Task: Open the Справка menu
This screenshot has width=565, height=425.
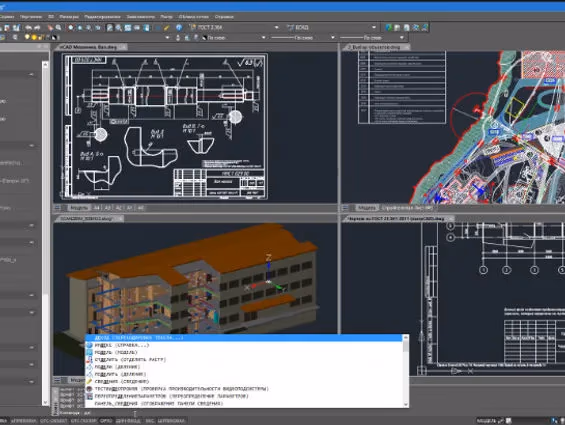Action: pos(224,17)
